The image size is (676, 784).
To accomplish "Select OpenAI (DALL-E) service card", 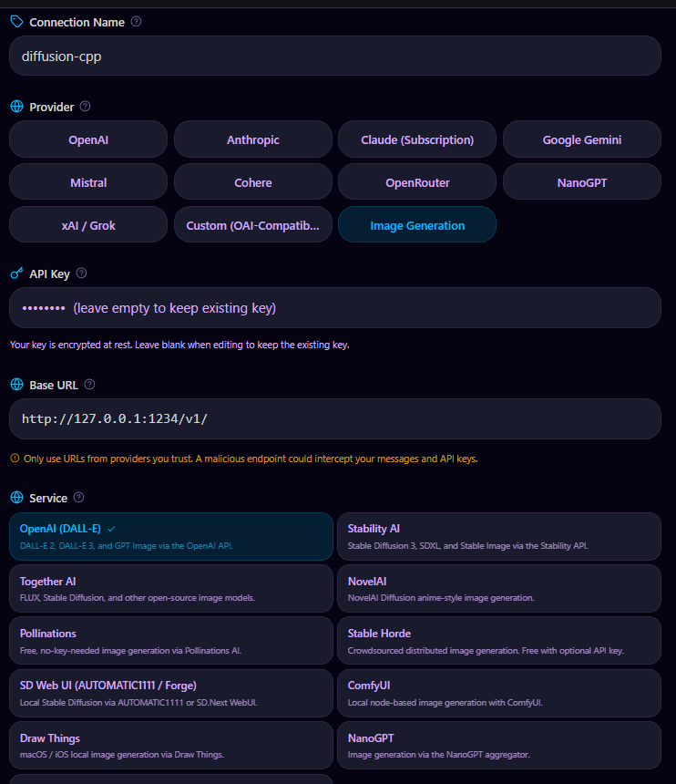I will coord(171,537).
